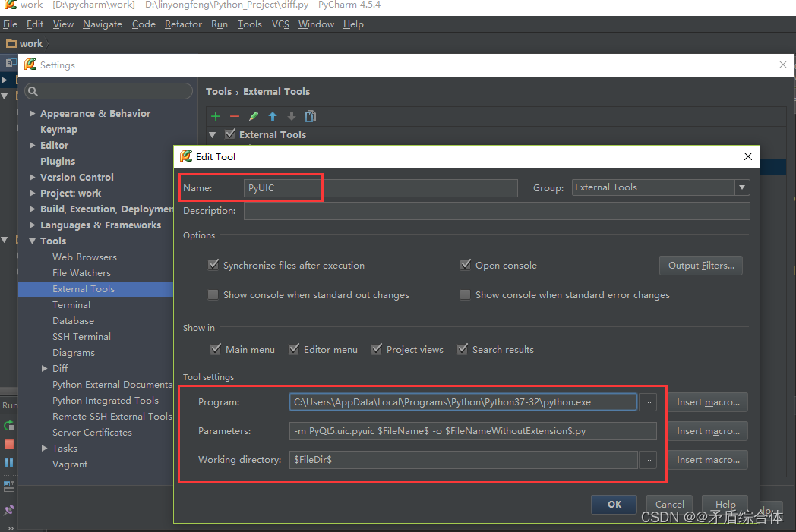Select Plugins in settings tree
This screenshot has width=796, height=532.
pos(58,162)
